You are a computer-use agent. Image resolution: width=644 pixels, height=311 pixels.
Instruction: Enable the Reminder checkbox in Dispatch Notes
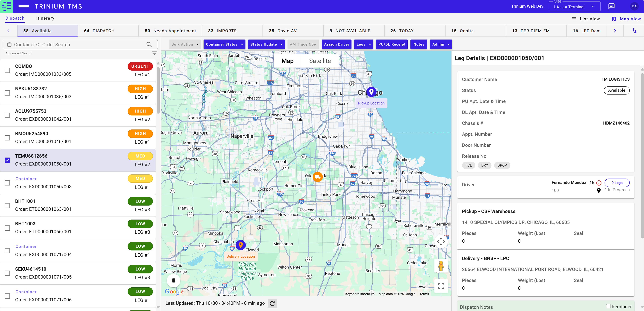click(608, 306)
